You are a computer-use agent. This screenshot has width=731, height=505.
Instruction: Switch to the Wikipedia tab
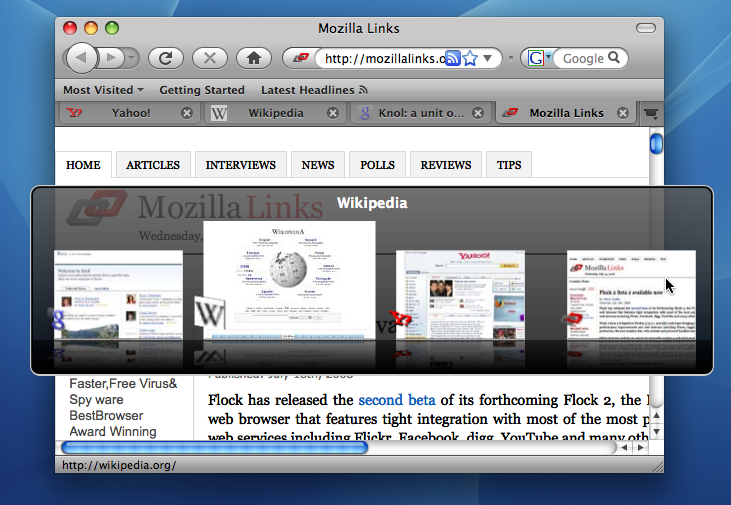pyautogui.click(x=276, y=113)
